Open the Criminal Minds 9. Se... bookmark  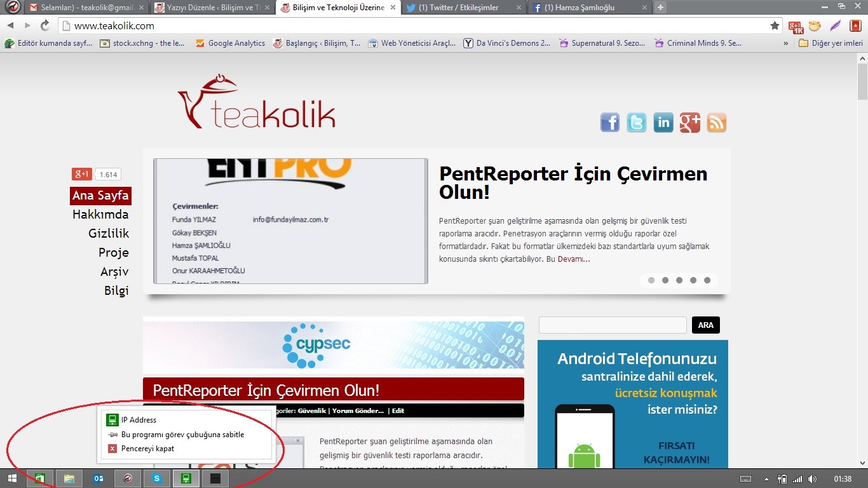(698, 43)
